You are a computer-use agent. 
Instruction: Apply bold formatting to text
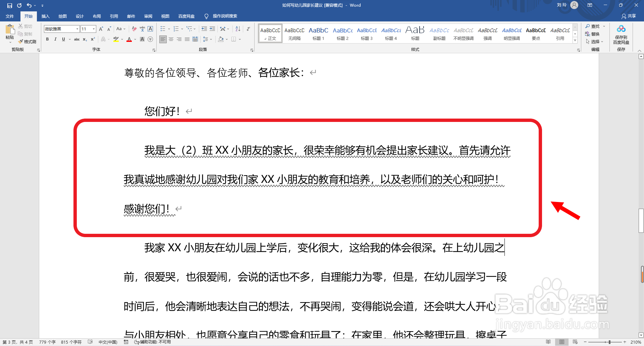tap(47, 39)
